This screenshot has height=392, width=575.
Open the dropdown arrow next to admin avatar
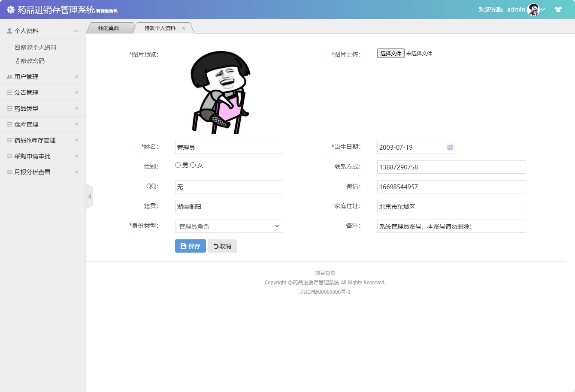pyautogui.click(x=543, y=9)
